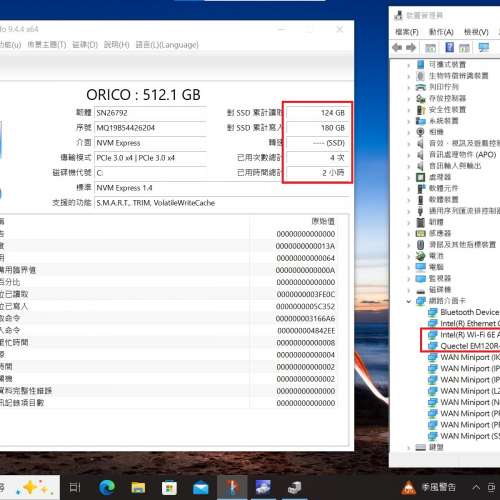Click the mouse icon beside 滑鼠及其他指標裝置
This screenshot has height=500, width=500.
point(421,245)
